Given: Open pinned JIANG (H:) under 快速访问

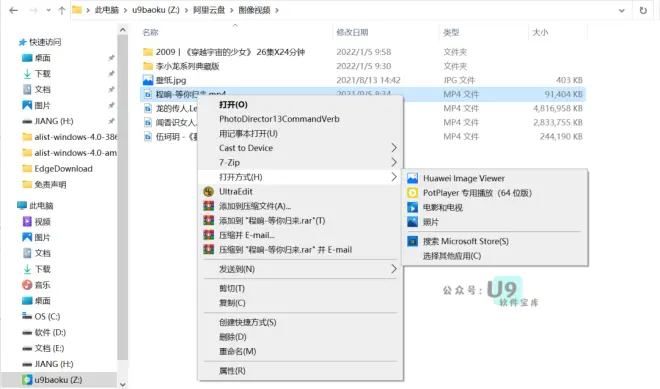Looking at the screenshot, I should pos(54,121).
